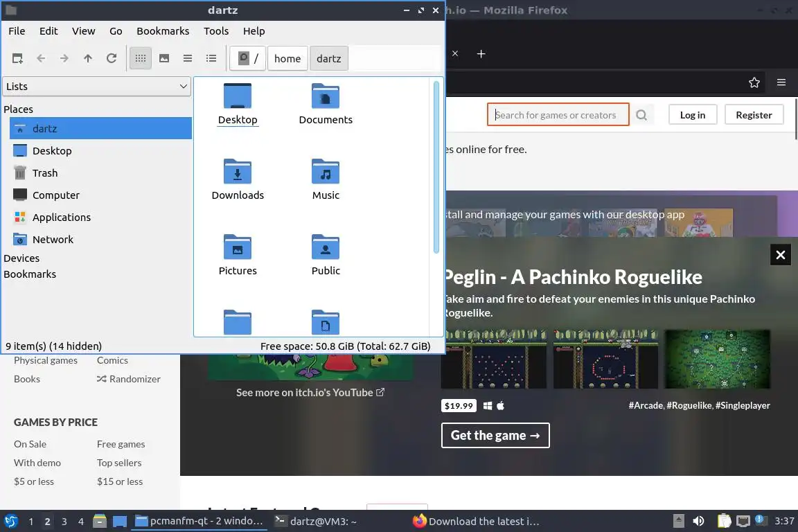Open Applications in Places sidebar
The width and height of the screenshot is (798, 532).
(100, 218)
